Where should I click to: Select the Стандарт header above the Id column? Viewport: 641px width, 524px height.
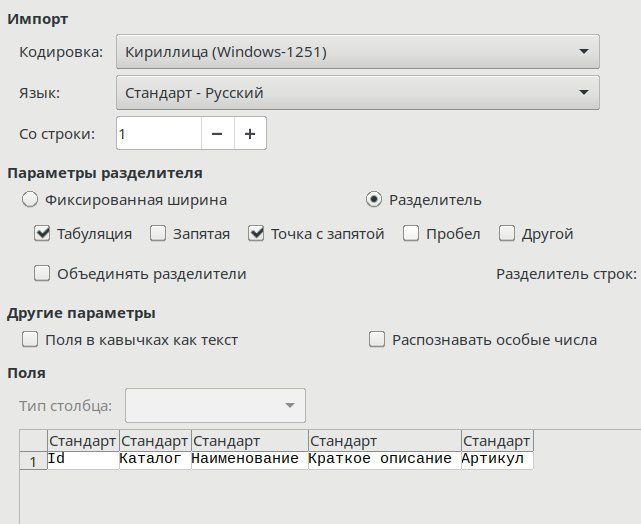click(x=83, y=441)
